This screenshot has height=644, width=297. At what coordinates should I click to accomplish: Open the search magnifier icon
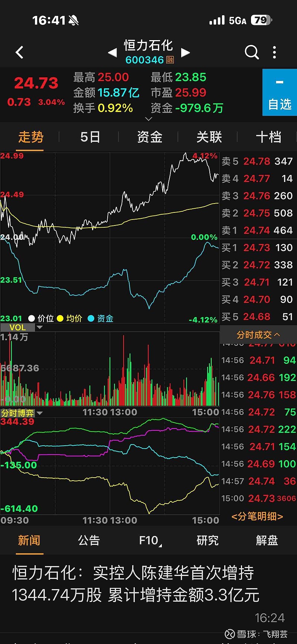click(252, 52)
